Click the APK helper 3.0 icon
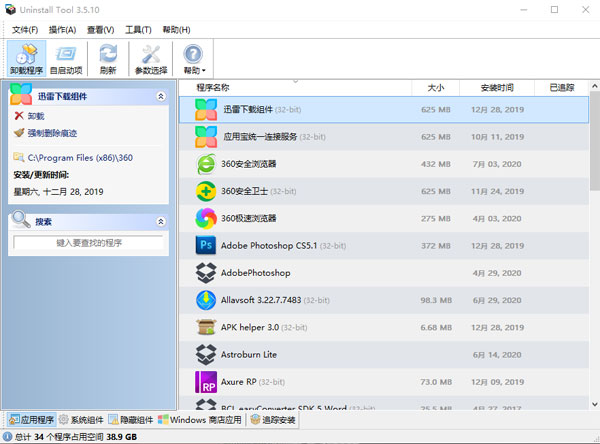This screenshot has width=600, height=444. [206, 327]
